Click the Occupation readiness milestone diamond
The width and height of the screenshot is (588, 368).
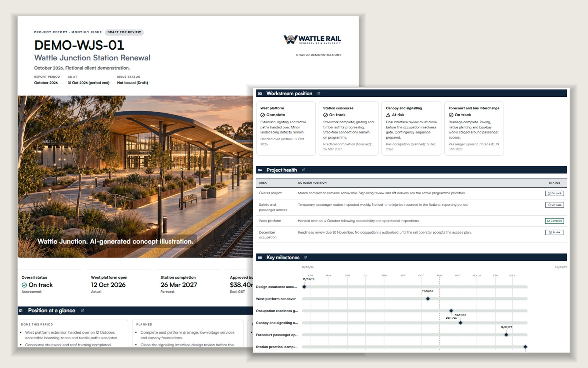pos(451,311)
